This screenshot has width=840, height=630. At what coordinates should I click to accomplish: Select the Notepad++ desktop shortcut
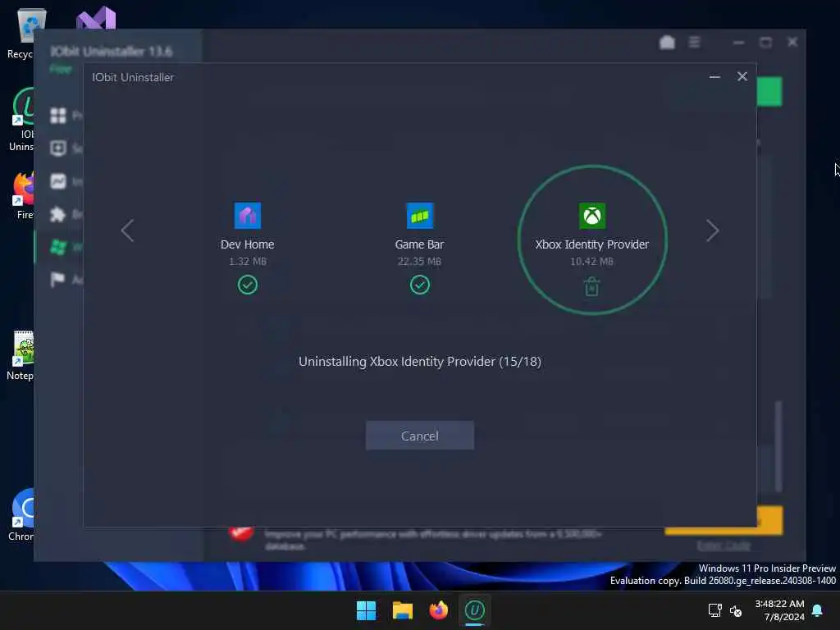21,356
